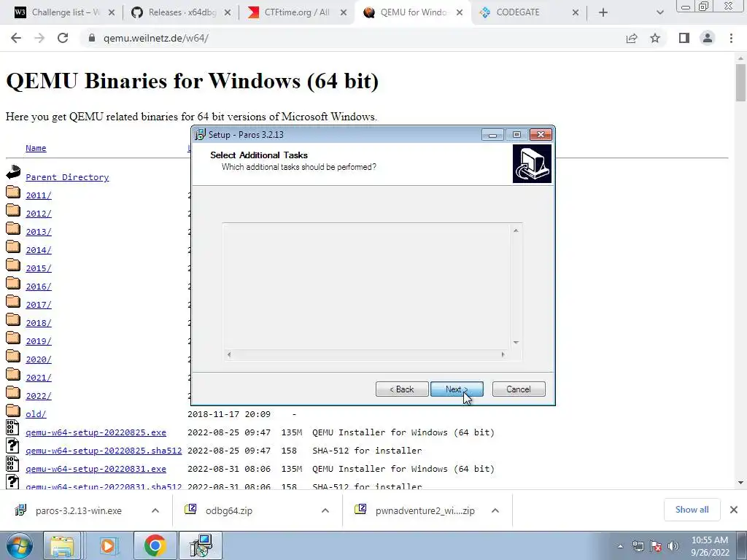Click the Chrome taskbar icon

[155, 545]
